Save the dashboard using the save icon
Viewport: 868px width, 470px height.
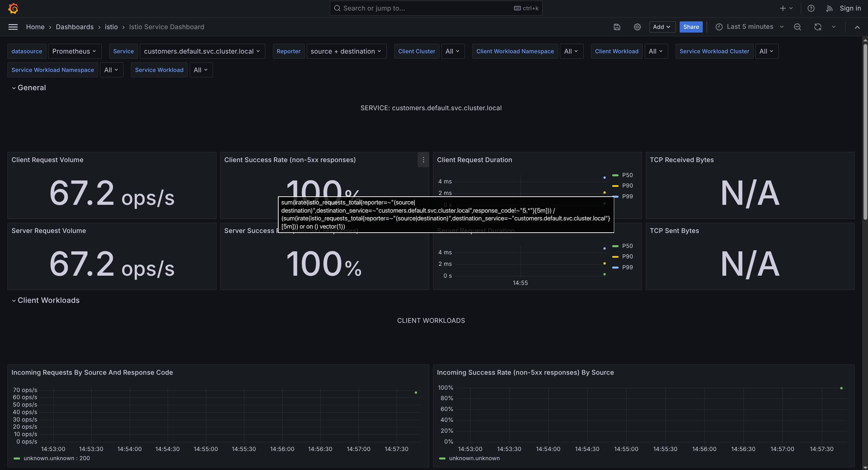[x=617, y=27]
